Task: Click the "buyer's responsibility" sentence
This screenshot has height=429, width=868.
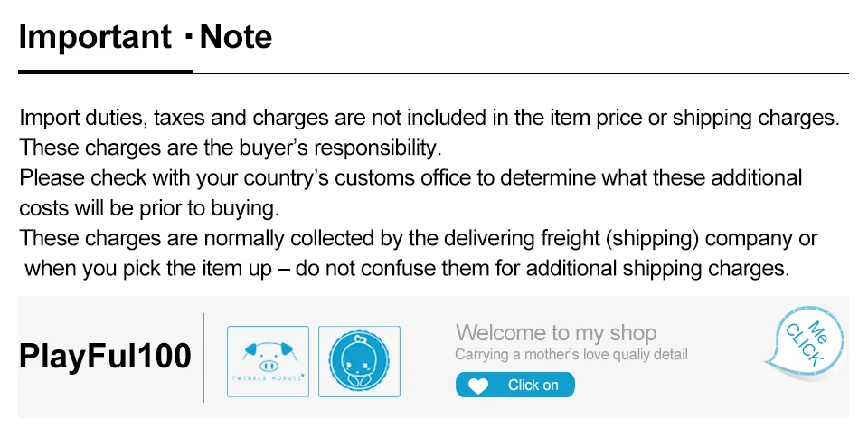Action: point(230,147)
